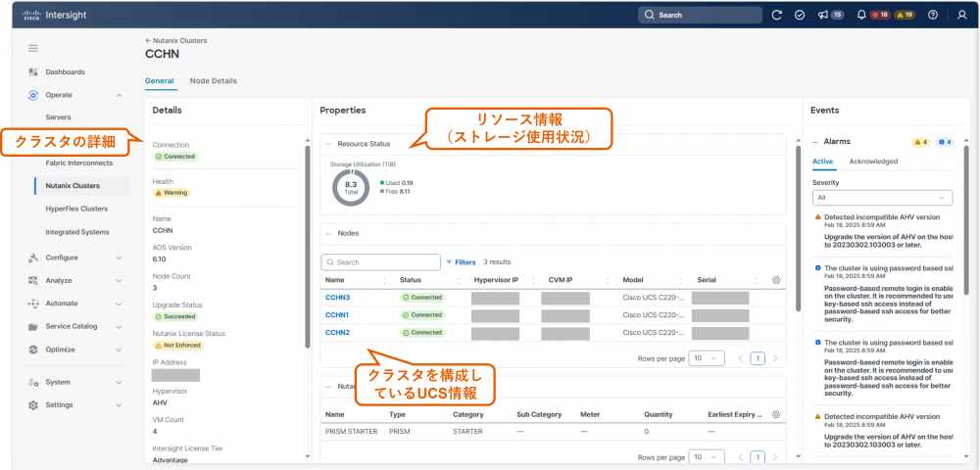Select the Active alarms tab
The height and width of the screenshot is (470, 980).
tap(822, 162)
